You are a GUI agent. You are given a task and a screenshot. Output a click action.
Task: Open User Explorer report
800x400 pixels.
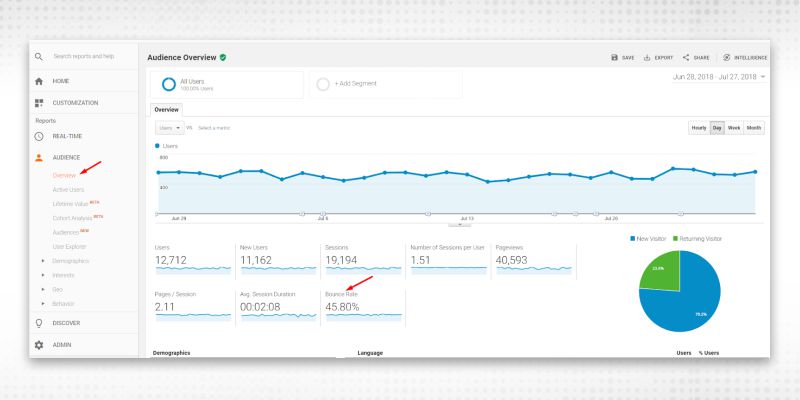coord(69,247)
